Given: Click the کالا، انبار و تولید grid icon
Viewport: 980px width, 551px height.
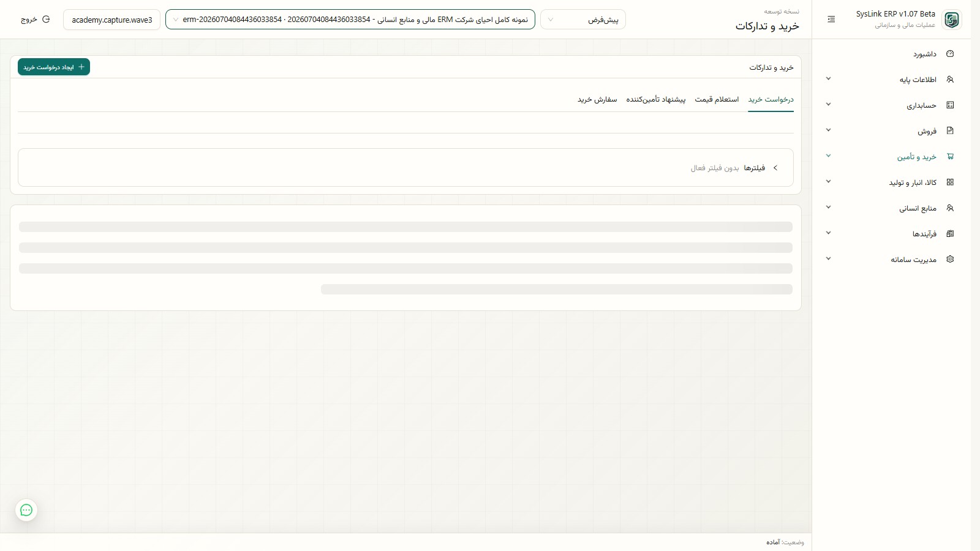Looking at the screenshot, I should pos(950,182).
